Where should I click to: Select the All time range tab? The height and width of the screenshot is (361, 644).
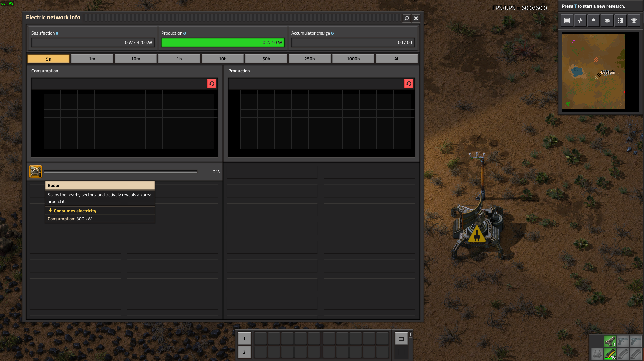tap(397, 59)
